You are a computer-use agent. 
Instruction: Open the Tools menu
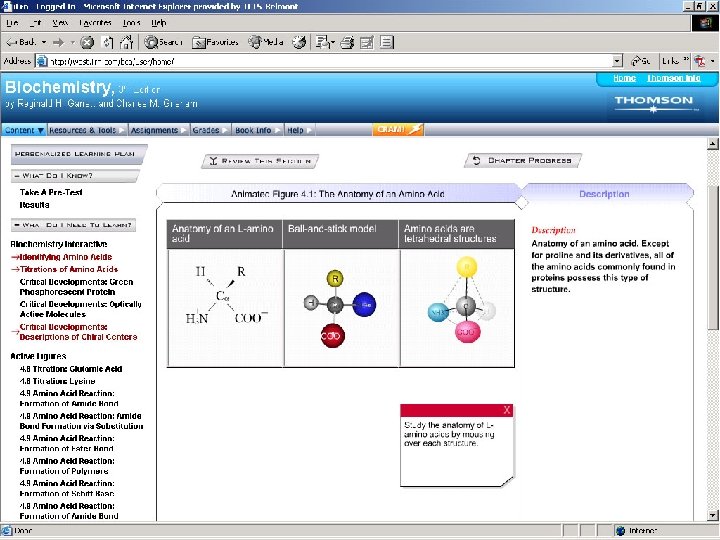coord(131,22)
